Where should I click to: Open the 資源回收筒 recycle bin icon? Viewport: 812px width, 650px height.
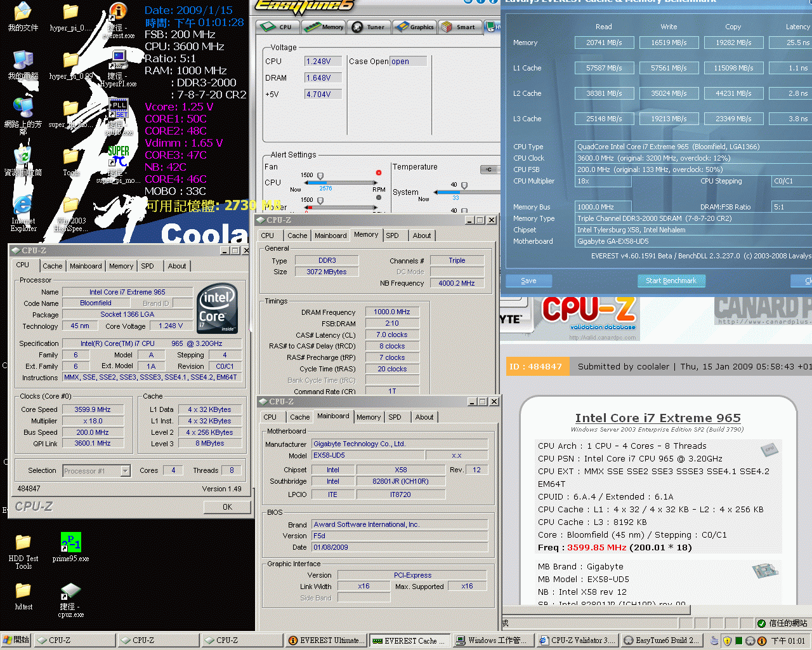23,161
